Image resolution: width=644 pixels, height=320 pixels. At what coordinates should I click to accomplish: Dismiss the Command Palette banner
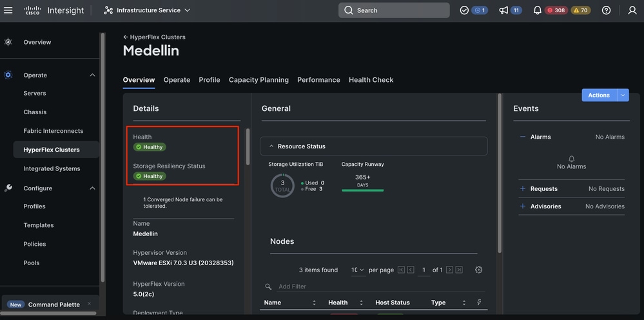coord(89,304)
